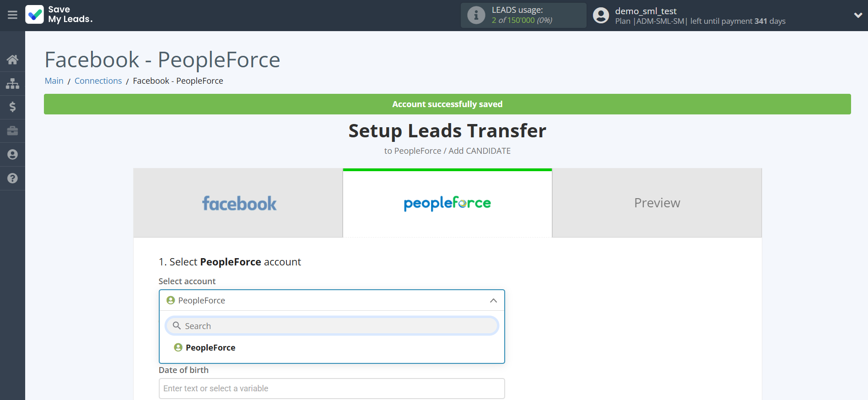Go to Home via sidebar icon
This screenshot has width=868, height=400.
[12, 59]
